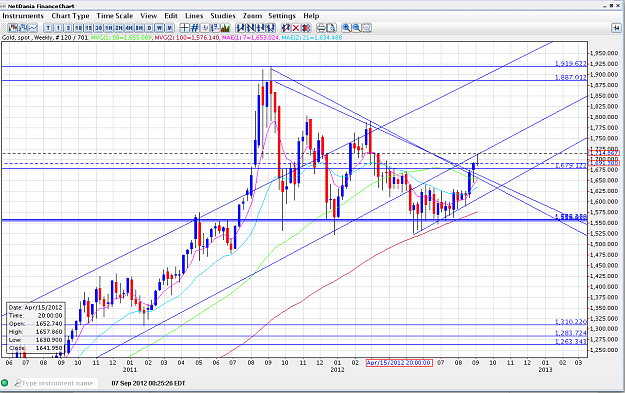Screen dimensions: 625x393
Task: Click the MVG(1) 50 green legend label
Action: (121, 37)
